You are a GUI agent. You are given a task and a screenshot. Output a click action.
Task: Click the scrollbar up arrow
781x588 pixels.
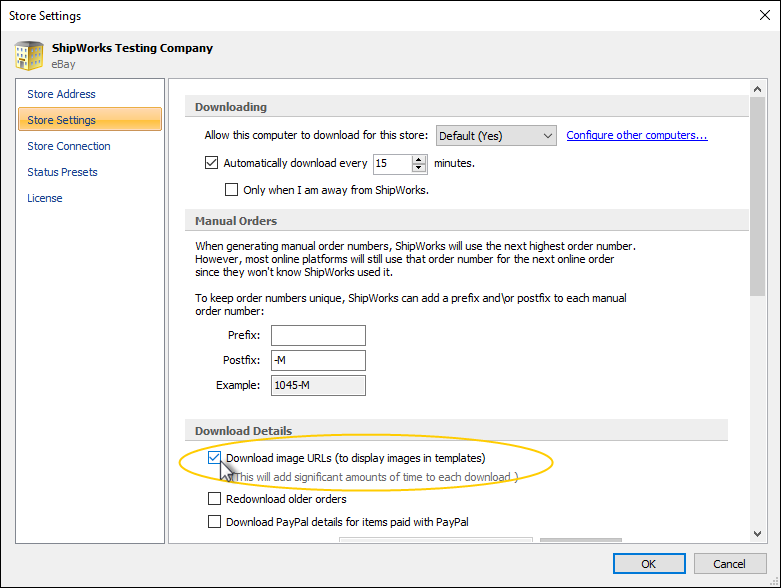pyautogui.click(x=758, y=89)
